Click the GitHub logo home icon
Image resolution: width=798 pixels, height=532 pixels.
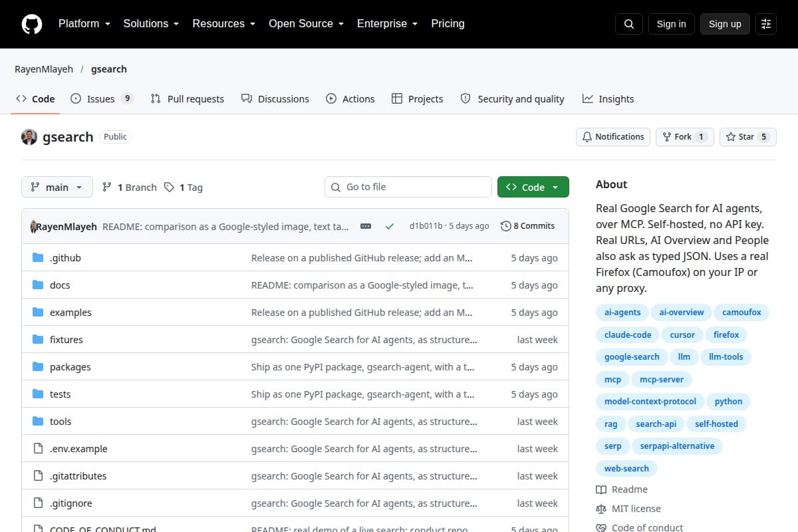point(32,24)
